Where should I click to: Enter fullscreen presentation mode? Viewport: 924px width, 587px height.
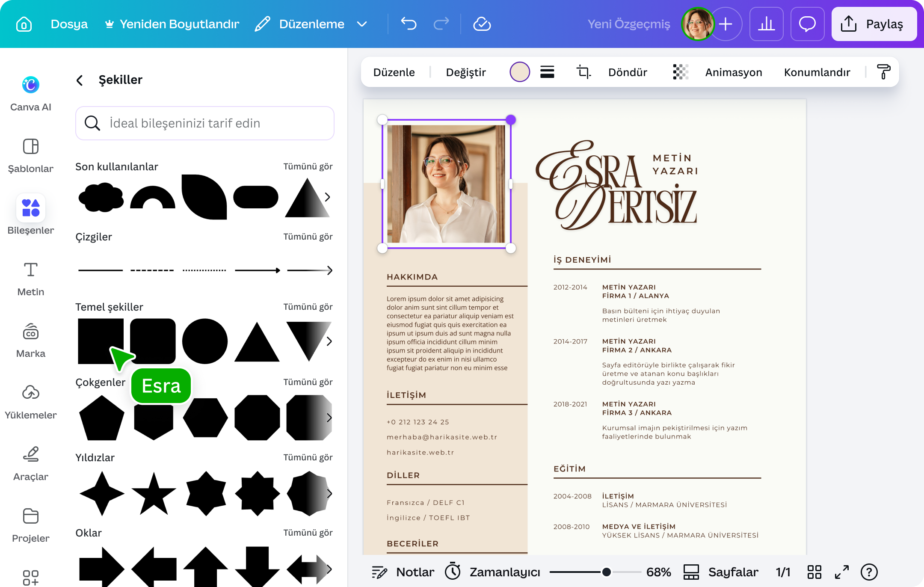tap(842, 572)
